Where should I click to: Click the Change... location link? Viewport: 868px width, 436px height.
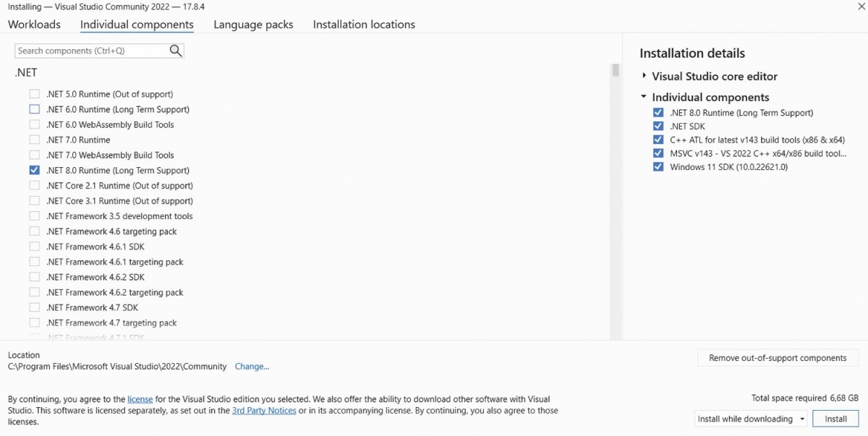pos(252,367)
